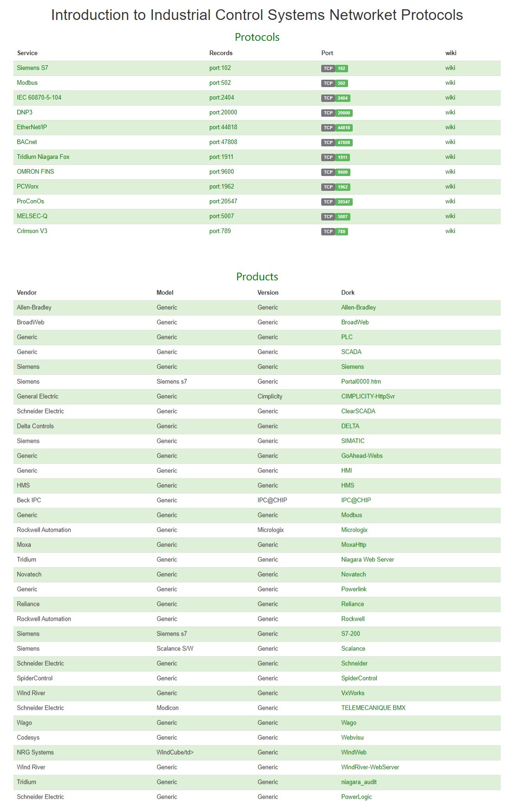Open the Modbus service link in Protocols
The image size is (511, 812).
point(27,83)
